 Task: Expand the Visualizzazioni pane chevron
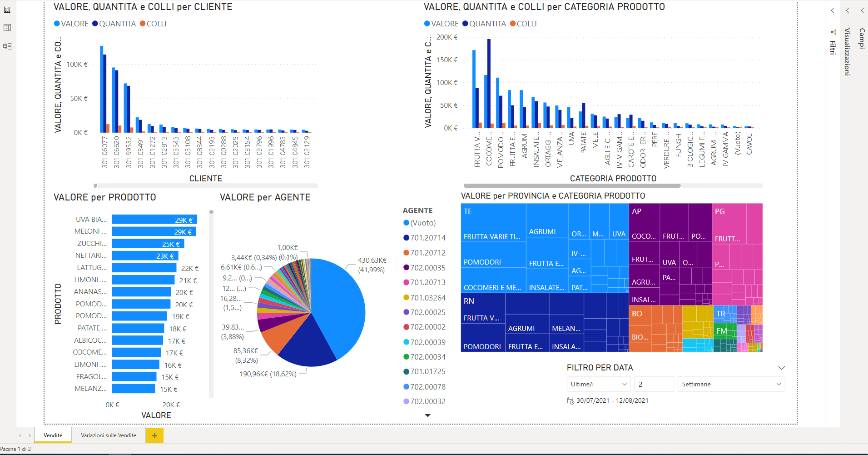pos(848,10)
